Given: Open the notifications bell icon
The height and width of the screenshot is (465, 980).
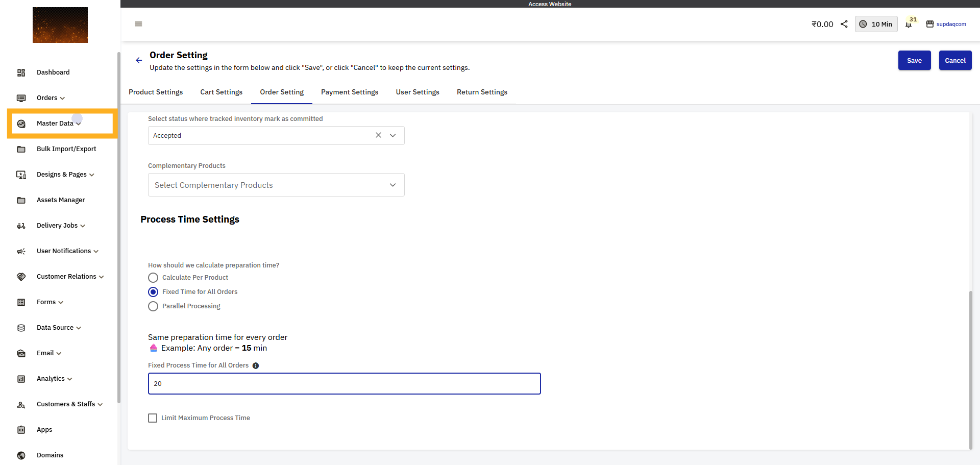Looking at the screenshot, I should (x=909, y=25).
